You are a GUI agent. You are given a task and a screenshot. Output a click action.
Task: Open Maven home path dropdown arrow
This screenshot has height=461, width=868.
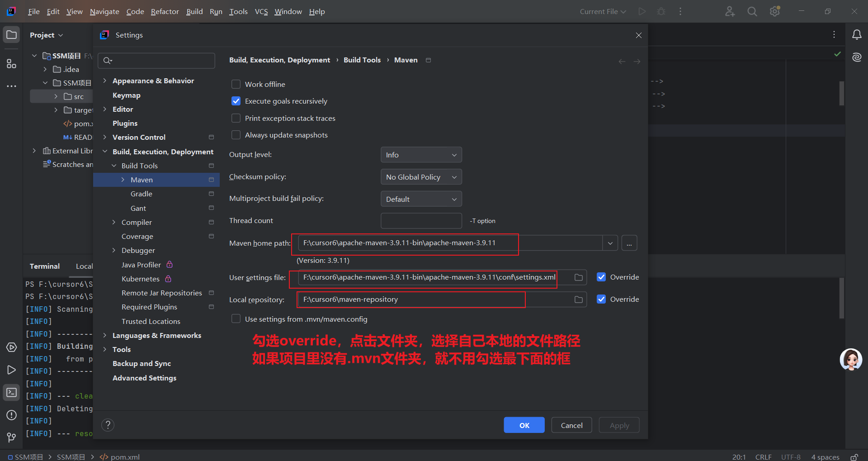pos(610,243)
